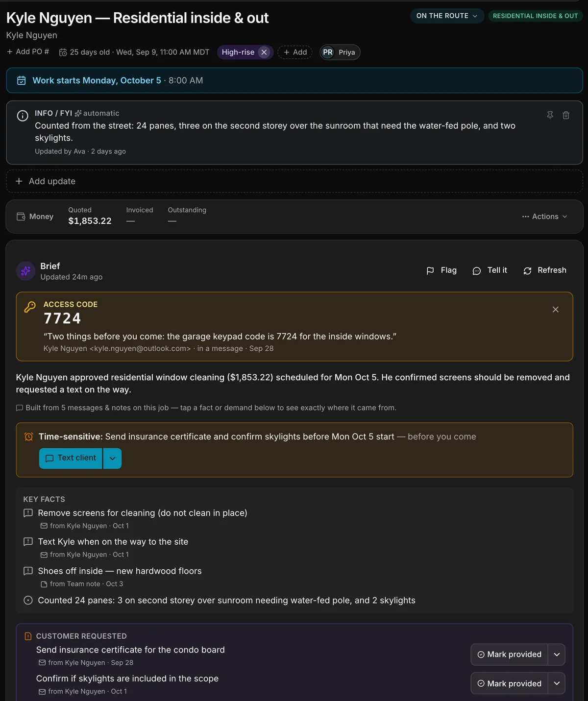Refresh the brief

click(x=545, y=270)
